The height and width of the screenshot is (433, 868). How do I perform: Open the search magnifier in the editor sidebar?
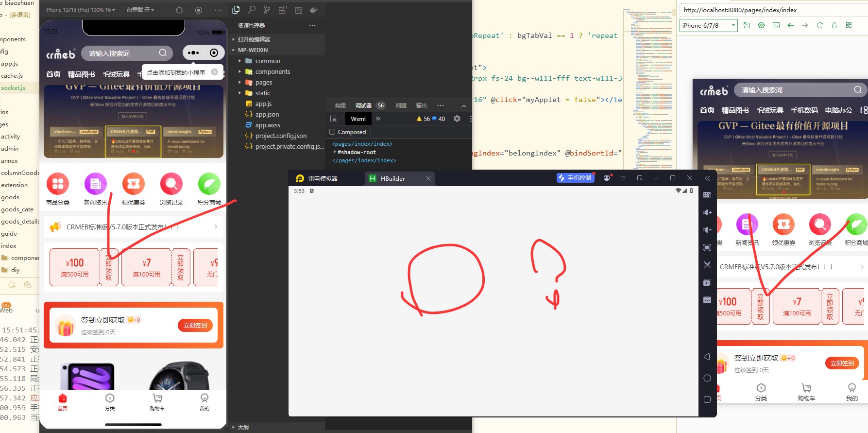click(x=252, y=10)
